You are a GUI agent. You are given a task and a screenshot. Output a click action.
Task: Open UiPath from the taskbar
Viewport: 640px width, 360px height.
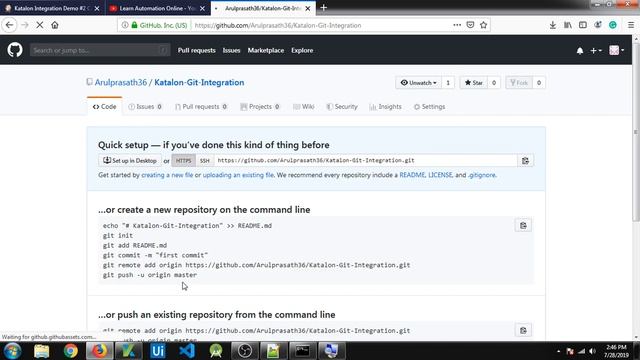[x=158, y=351]
